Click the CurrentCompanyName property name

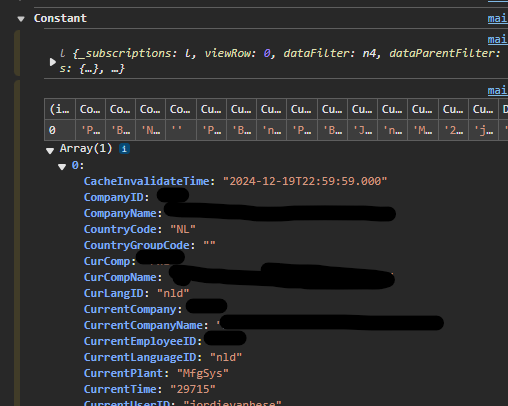[143, 325]
